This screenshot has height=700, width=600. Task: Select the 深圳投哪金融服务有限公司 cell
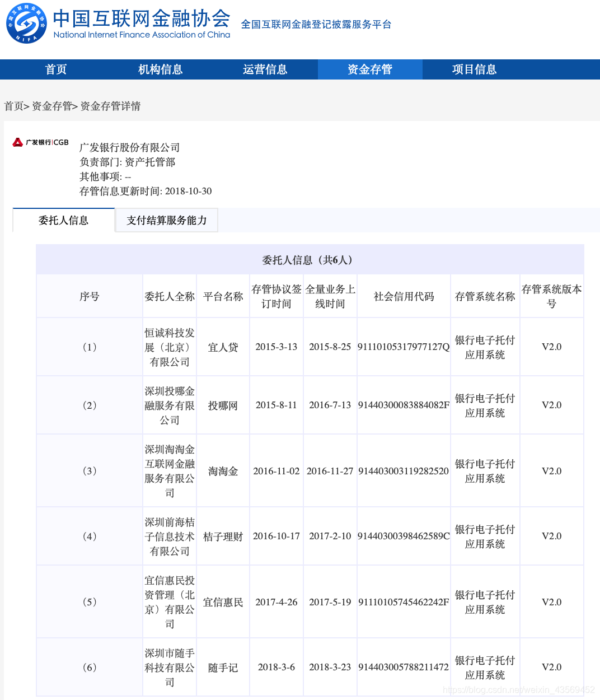[x=170, y=405]
